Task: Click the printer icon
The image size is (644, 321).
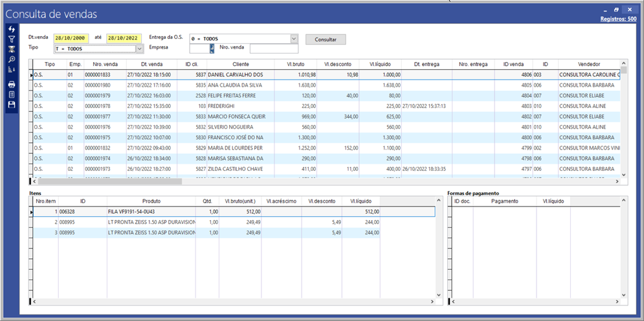Action: 11,85
